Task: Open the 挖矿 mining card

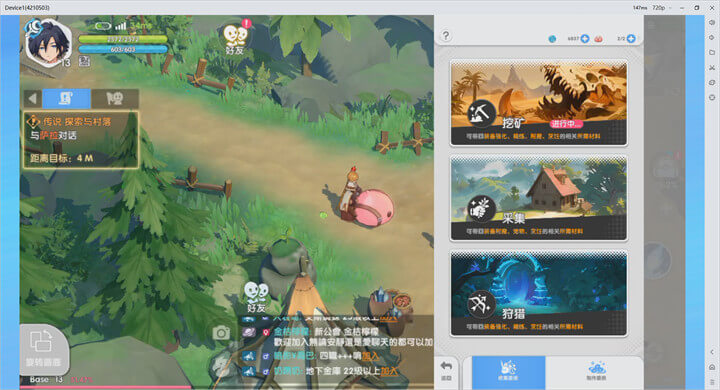Action: (539, 103)
